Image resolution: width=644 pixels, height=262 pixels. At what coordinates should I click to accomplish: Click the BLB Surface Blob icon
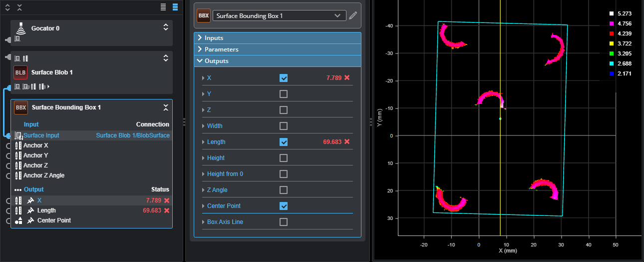coord(20,72)
